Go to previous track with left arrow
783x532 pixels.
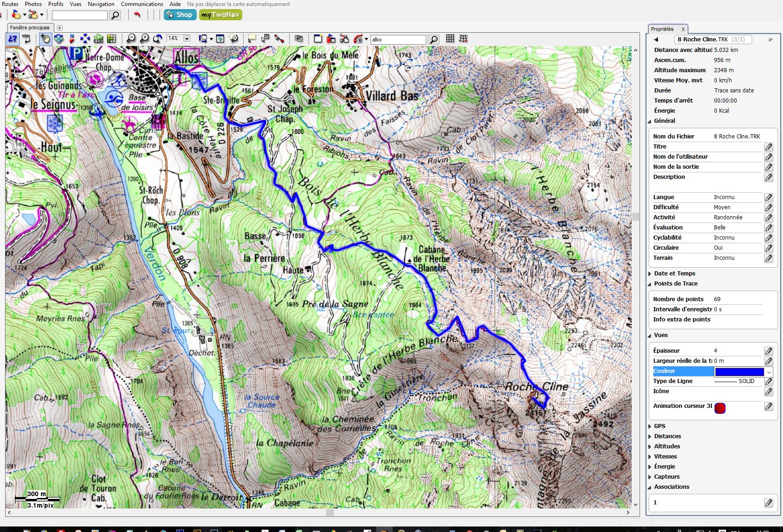pyautogui.click(x=656, y=40)
